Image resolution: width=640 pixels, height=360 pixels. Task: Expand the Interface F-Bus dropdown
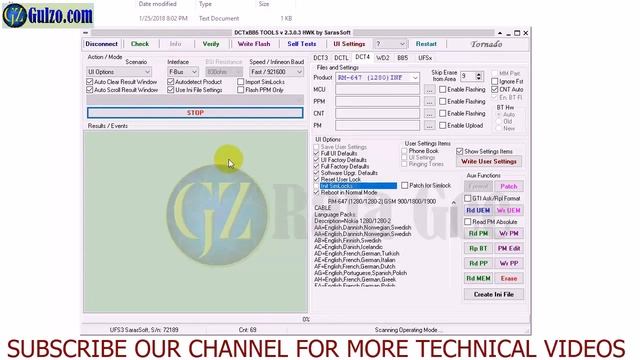pyautogui.click(x=183, y=72)
